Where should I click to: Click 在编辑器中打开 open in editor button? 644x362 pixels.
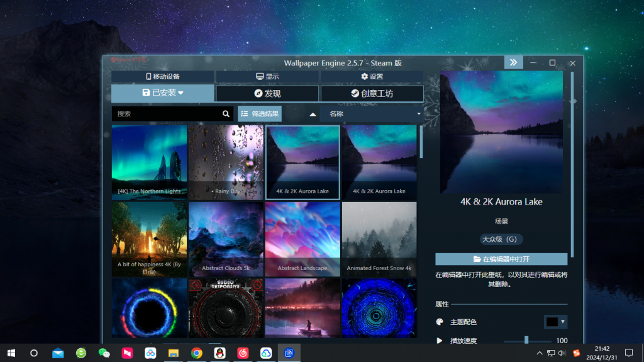click(x=501, y=259)
